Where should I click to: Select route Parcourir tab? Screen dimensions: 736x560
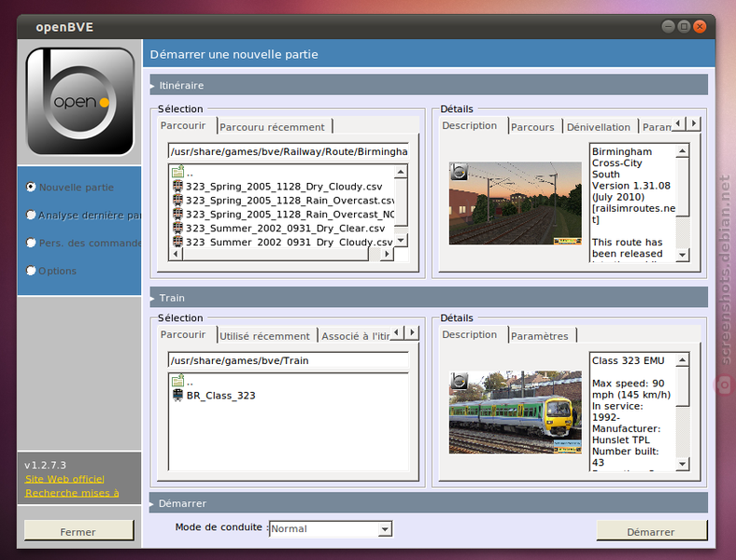[x=187, y=126]
